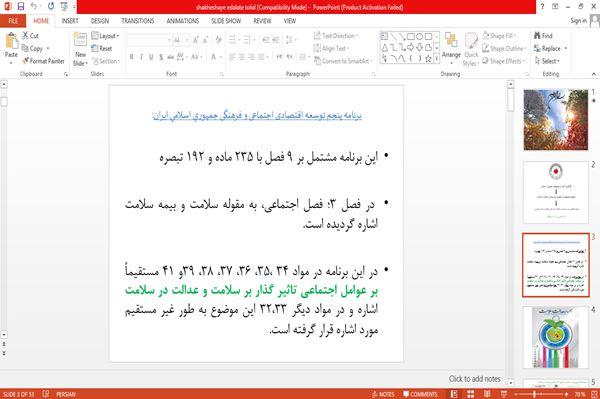Open the Shape Fill dropdown

click(x=499, y=36)
